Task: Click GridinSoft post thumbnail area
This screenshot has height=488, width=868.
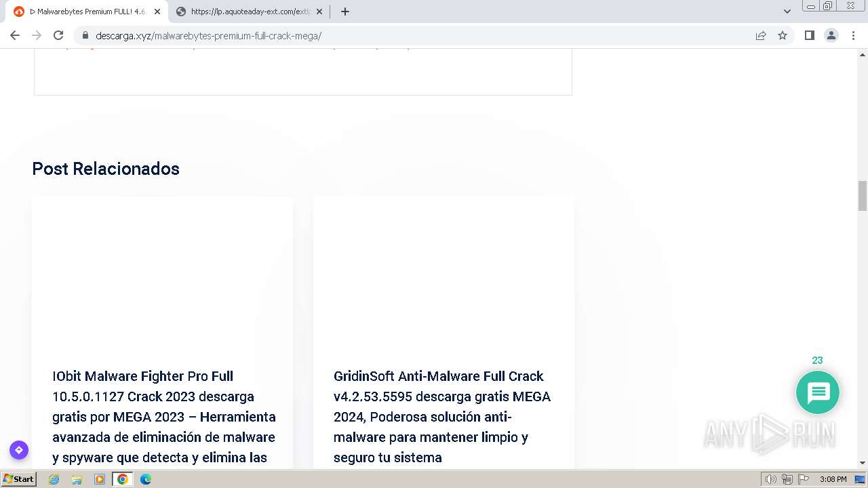Action: click(x=443, y=274)
